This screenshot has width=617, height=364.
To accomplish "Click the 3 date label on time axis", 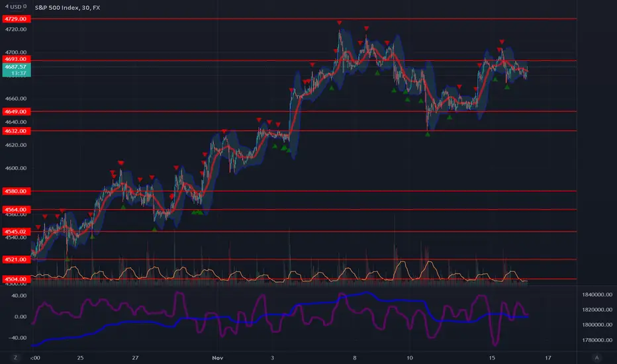I will pos(272,357).
